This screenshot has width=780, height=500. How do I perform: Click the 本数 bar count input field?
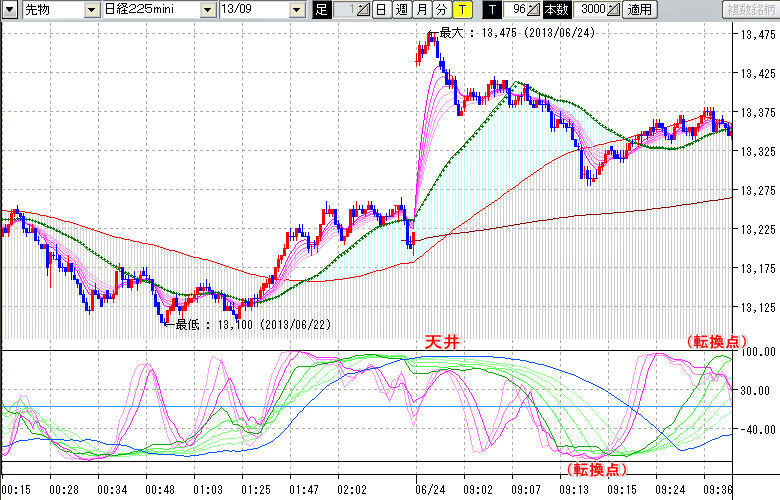click(x=590, y=10)
